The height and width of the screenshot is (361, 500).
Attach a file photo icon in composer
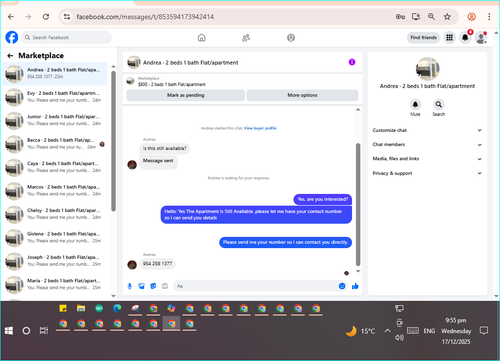(x=141, y=286)
